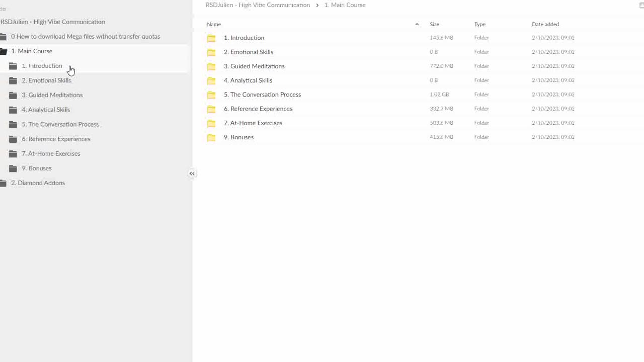The image size is (644, 362).
Task: Click the 1. Main Course breadcrumb
Action: [x=345, y=5]
